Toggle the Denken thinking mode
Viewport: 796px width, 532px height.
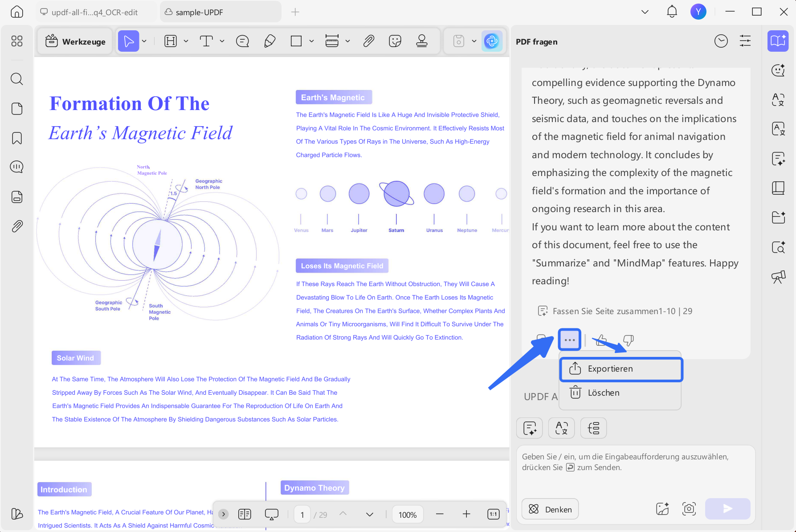550,509
